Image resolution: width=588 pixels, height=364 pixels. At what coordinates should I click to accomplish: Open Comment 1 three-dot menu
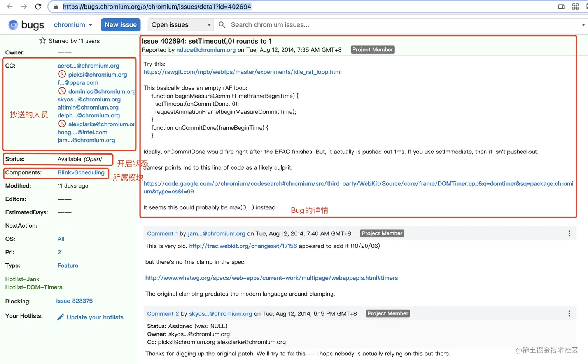569,233
